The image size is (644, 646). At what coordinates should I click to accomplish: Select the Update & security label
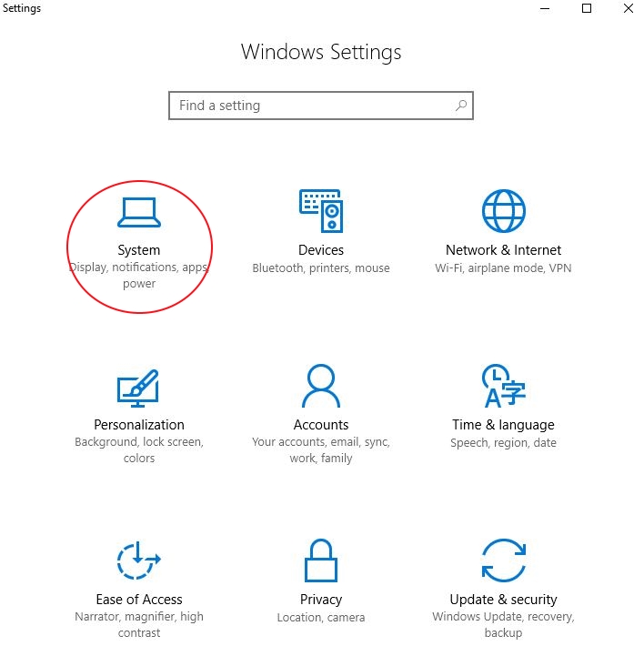tap(504, 600)
